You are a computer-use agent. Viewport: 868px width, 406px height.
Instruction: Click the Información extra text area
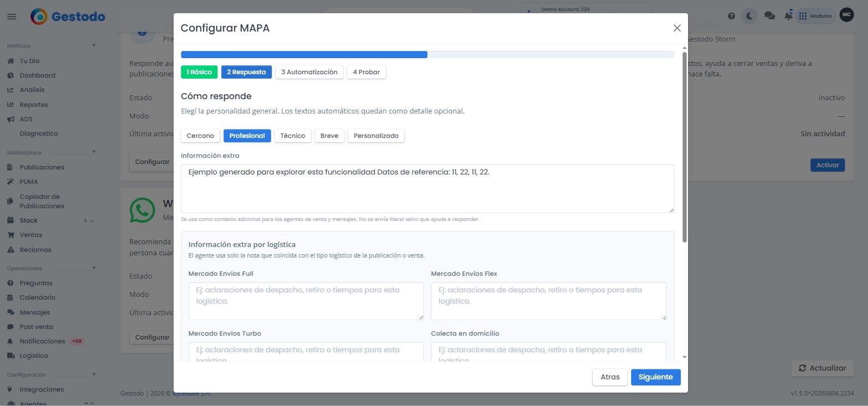427,188
